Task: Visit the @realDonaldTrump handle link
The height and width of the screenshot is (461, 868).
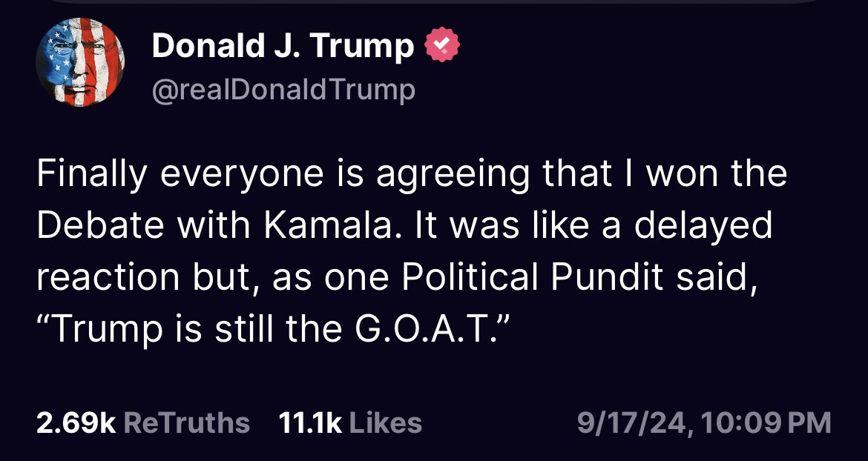Action: click(283, 90)
